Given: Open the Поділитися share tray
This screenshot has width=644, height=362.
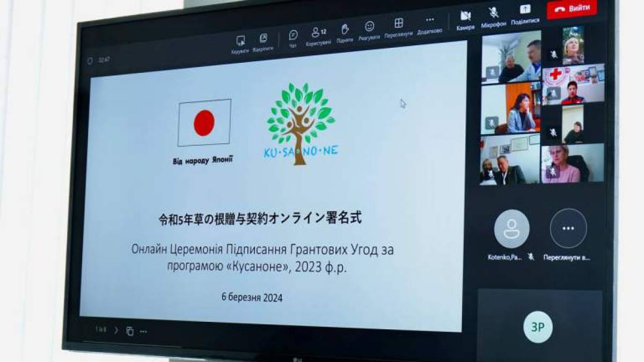Looking at the screenshot, I should [525, 14].
